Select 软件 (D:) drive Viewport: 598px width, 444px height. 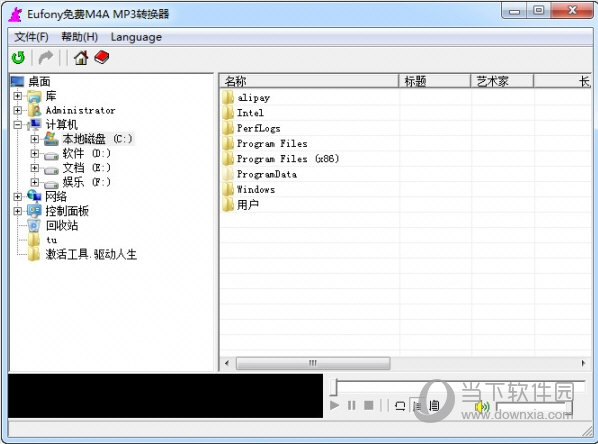87,153
